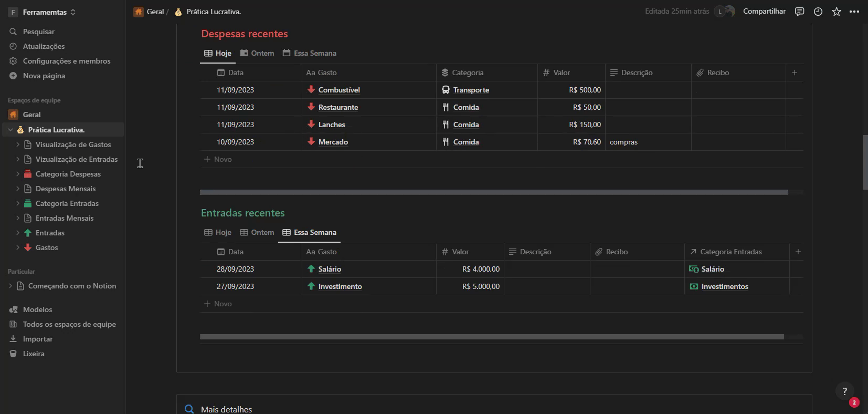868x414 pixels.
Task: Click the Modelos shapes icon
Action: [x=13, y=309]
